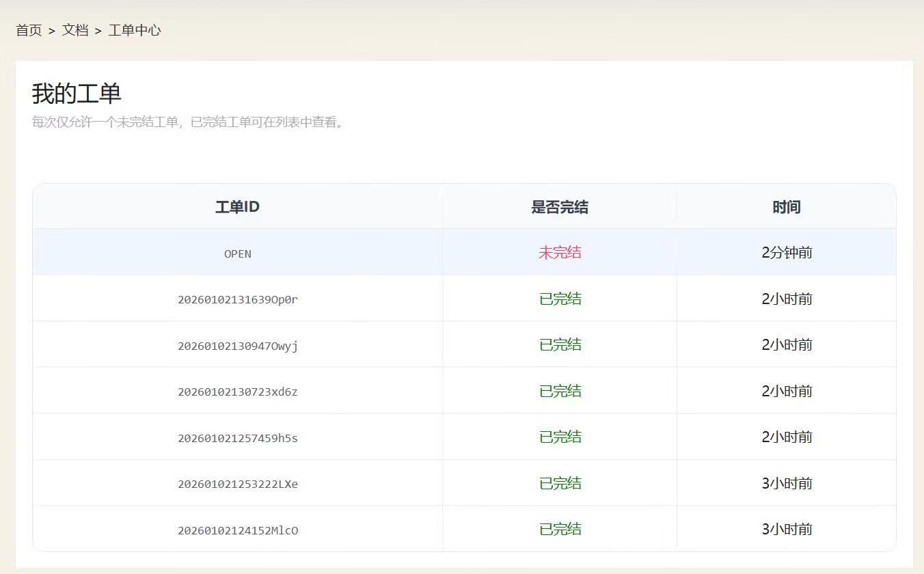
Task: Click the 2分钟前 timestamp
Action: [x=787, y=252]
